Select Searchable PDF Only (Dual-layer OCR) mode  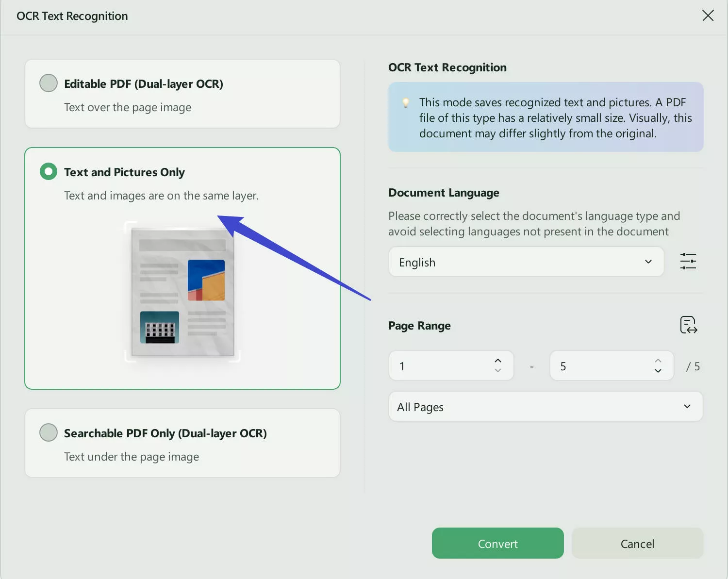[x=48, y=432]
